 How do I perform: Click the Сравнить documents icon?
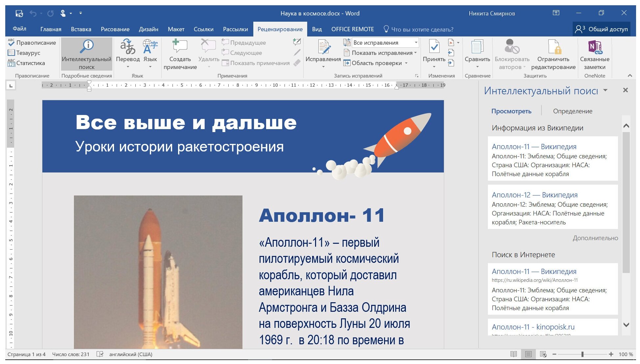(477, 47)
